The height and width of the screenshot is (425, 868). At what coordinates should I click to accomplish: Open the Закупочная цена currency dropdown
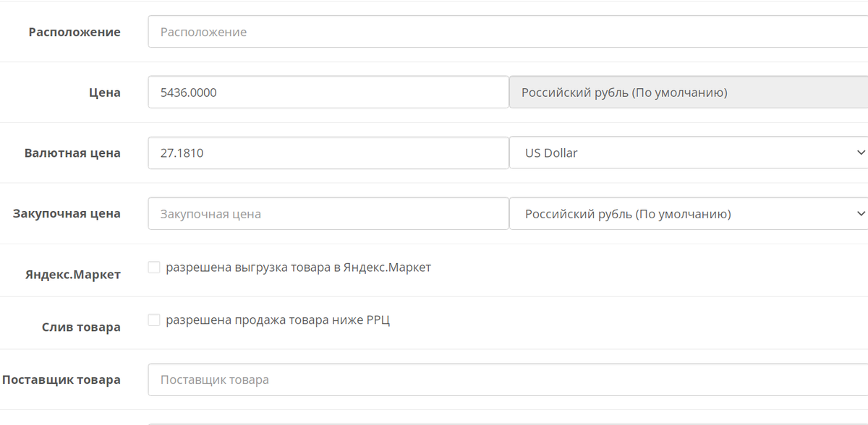[689, 214]
